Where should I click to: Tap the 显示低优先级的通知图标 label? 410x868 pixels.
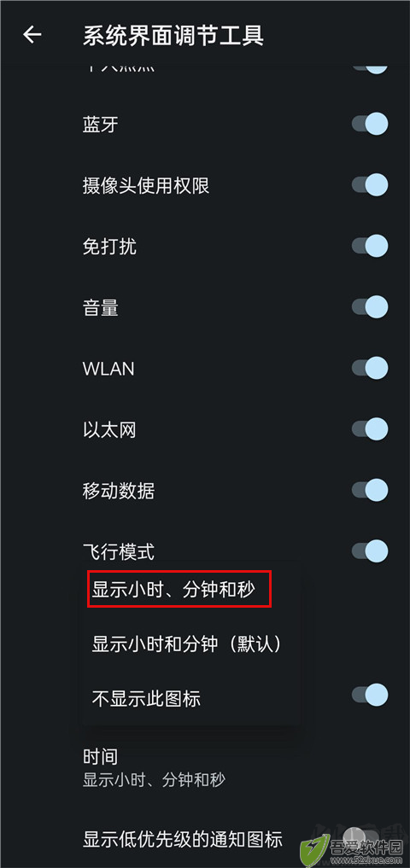click(183, 839)
